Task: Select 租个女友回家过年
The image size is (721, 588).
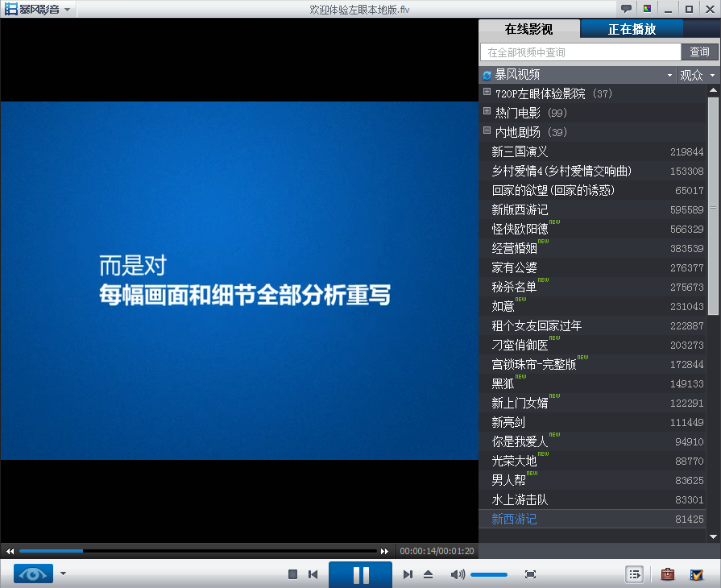Action: [x=592, y=325]
